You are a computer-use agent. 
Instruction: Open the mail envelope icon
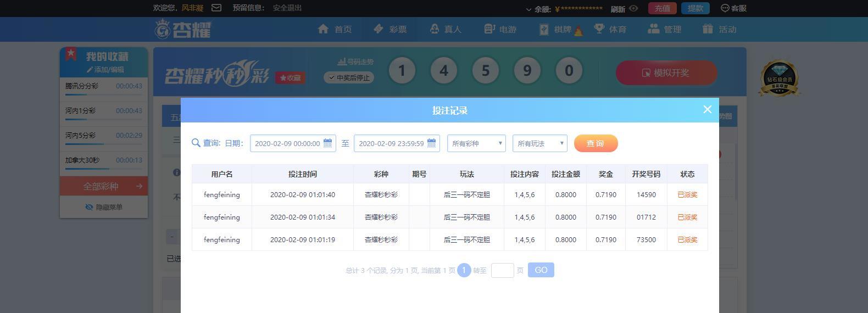point(216,8)
